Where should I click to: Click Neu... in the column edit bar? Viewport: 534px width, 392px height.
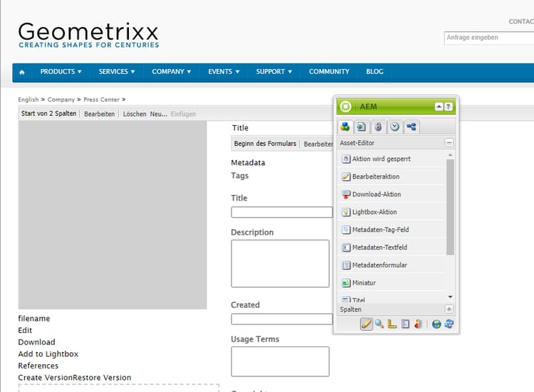(x=159, y=114)
